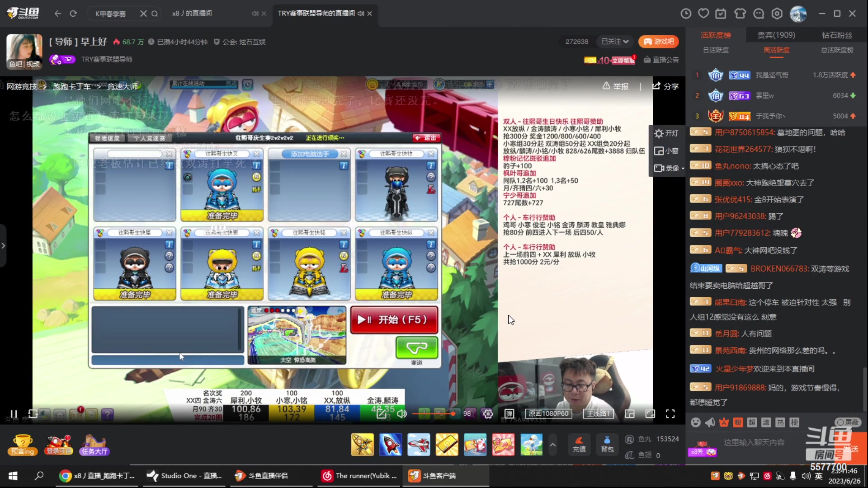This screenshot has height=488, width=868.
Task: Open 背包 backpack button
Action: [607, 445]
